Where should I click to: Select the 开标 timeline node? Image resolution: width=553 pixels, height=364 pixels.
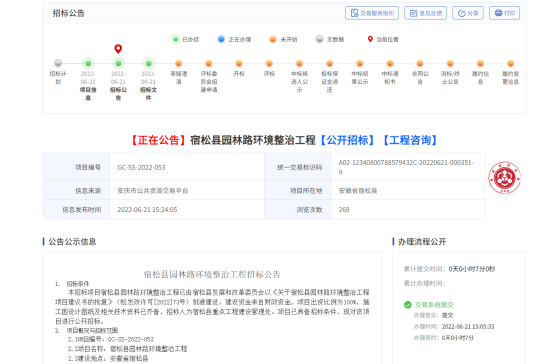(239, 63)
